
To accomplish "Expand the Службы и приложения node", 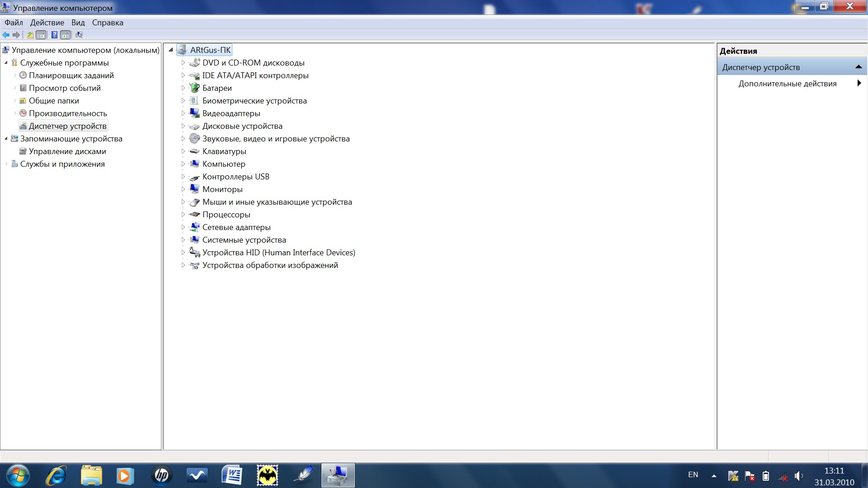I will (x=6, y=164).
